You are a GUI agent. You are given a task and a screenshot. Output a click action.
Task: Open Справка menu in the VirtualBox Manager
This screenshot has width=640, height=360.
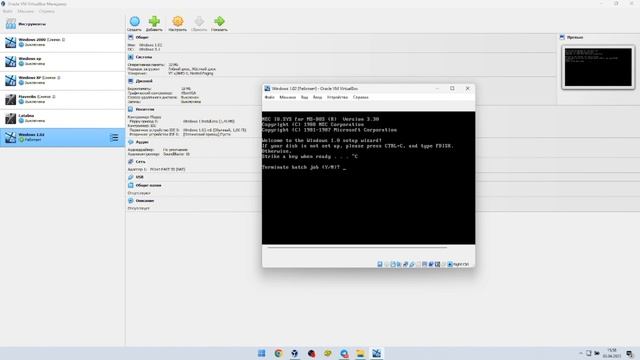(x=47, y=11)
